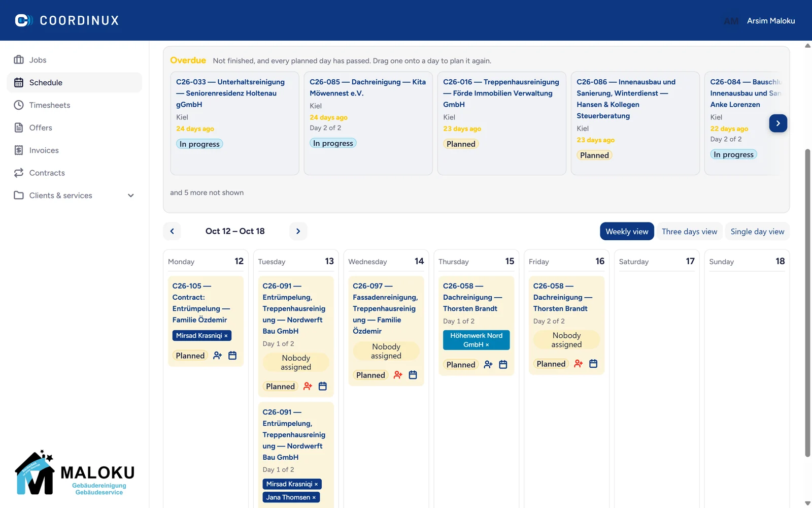Click the Maloku Gebäudereinigung logo
Image resolution: width=812 pixels, height=508 pixels.
click(74, 473)
